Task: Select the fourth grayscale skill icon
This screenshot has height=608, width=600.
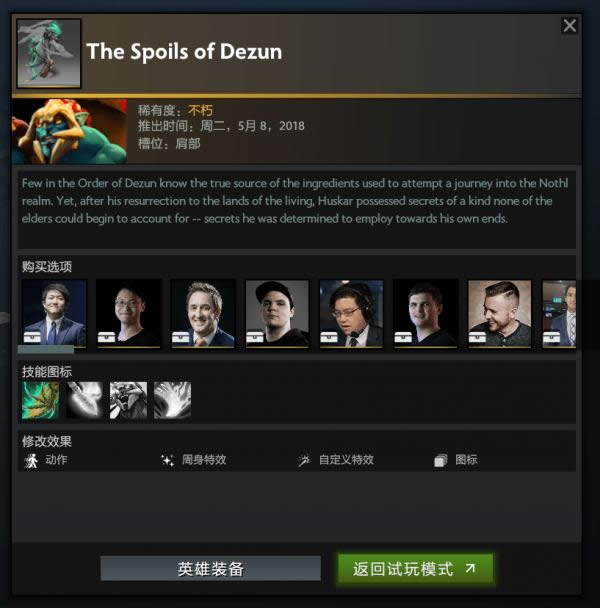Action: tap(173, 400)
